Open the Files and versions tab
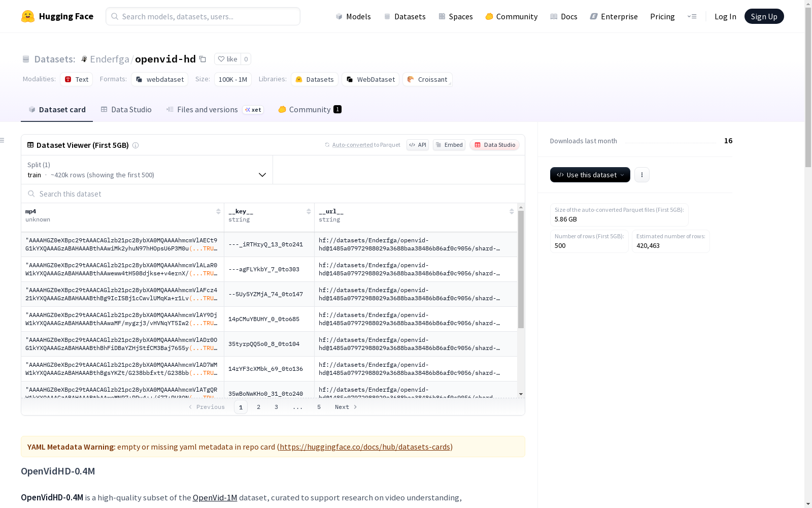Viewport: 812px width, 508px height. (215, 109)
